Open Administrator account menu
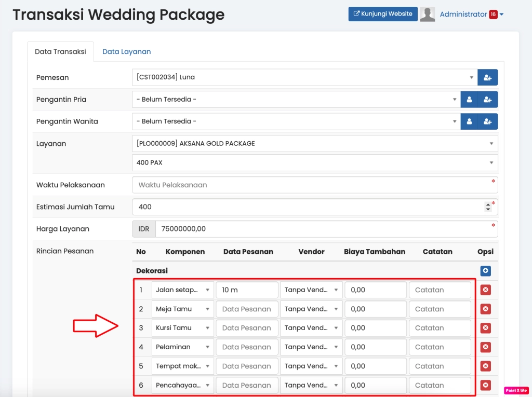Viewport: 532px width, 397px height. coord(471,15)
